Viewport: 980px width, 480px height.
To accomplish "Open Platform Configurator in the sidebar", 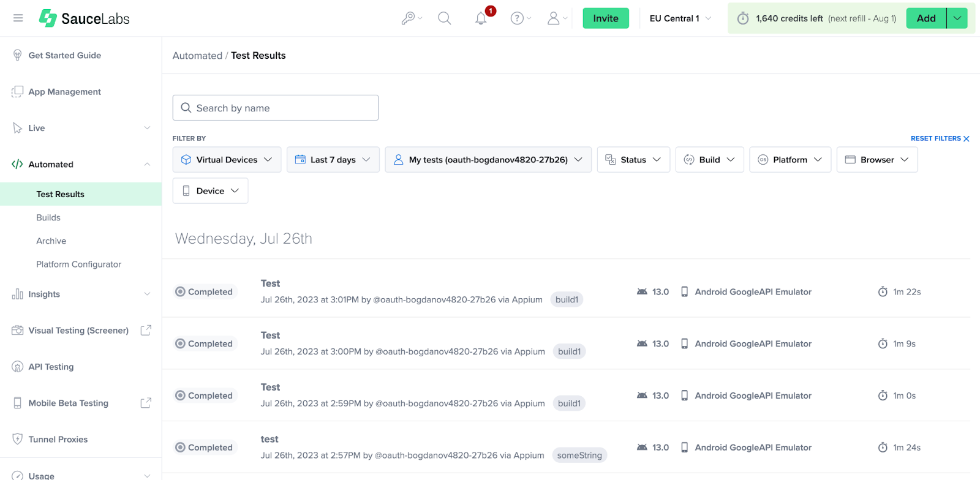I will pyautogui.click(x=78, y=264).
